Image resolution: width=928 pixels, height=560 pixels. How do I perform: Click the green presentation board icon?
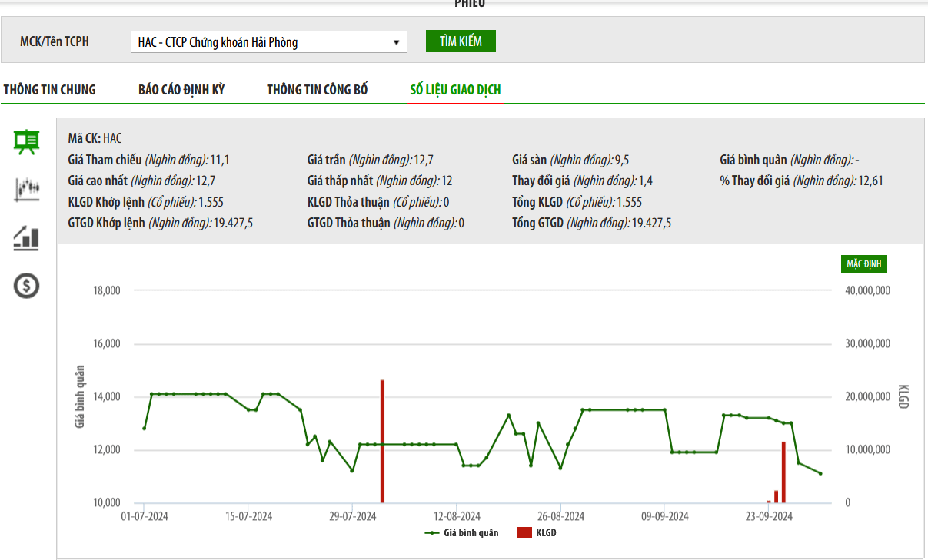27,141
